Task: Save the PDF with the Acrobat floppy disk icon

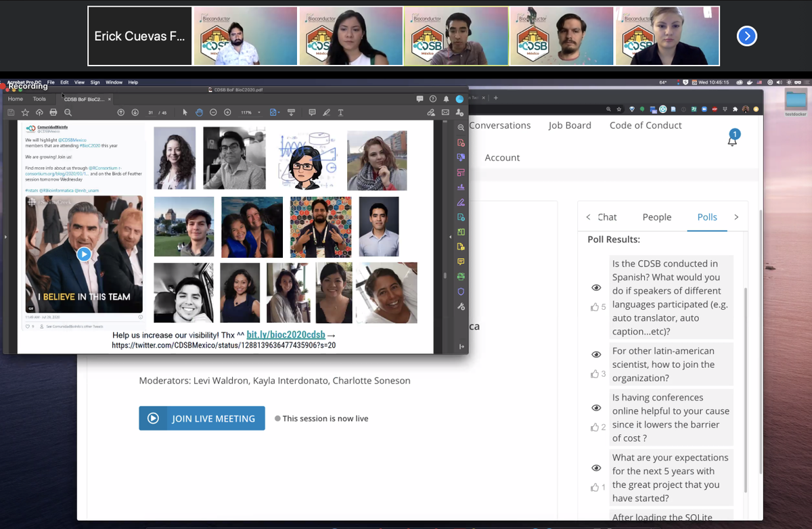Action: (x=11, y=112)
